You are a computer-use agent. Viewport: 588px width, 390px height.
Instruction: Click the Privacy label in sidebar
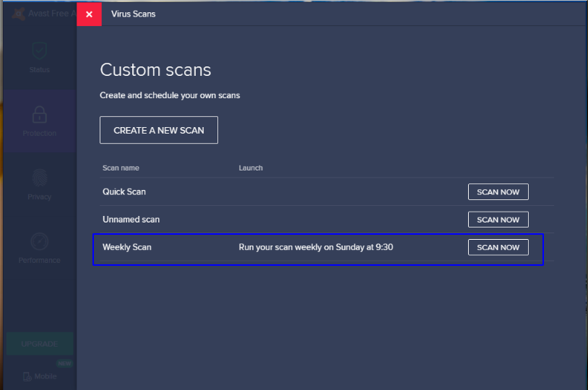40,197
